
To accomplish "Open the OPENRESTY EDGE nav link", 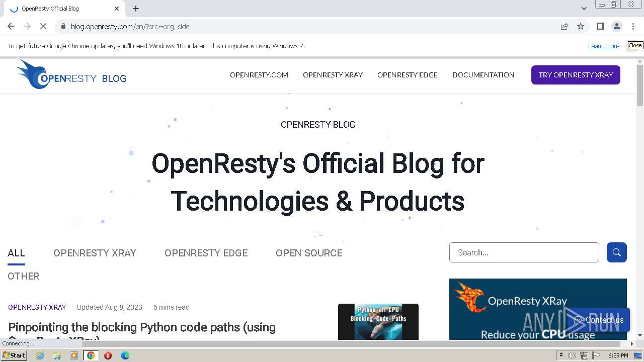I will 408,75.
